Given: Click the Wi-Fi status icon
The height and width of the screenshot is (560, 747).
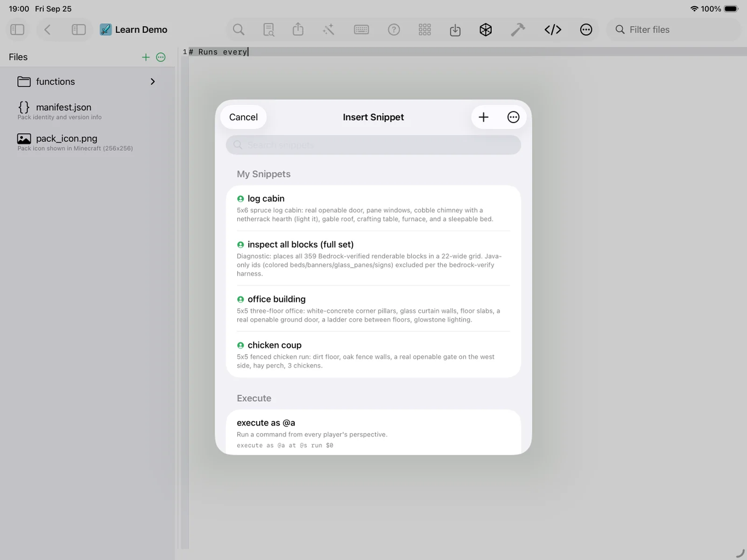Looking at the screenshot, I should click(x=694, y=9).
